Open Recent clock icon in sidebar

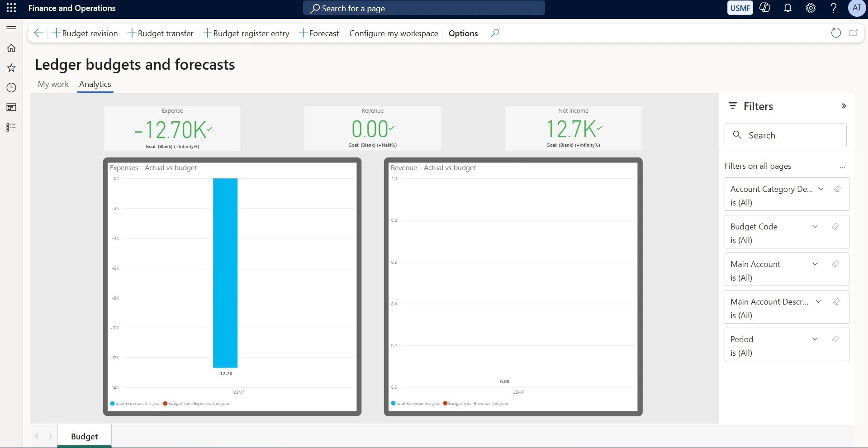[11, 88]
